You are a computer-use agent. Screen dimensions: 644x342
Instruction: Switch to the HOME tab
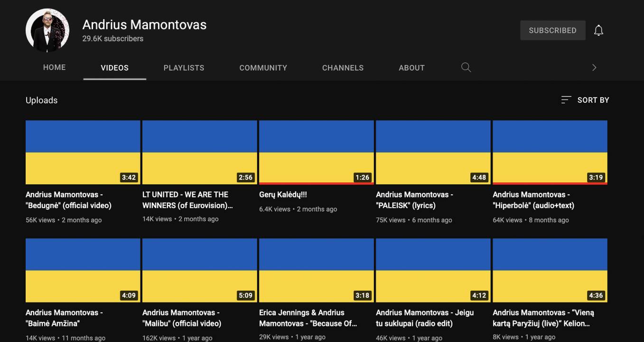pos(55,67)
